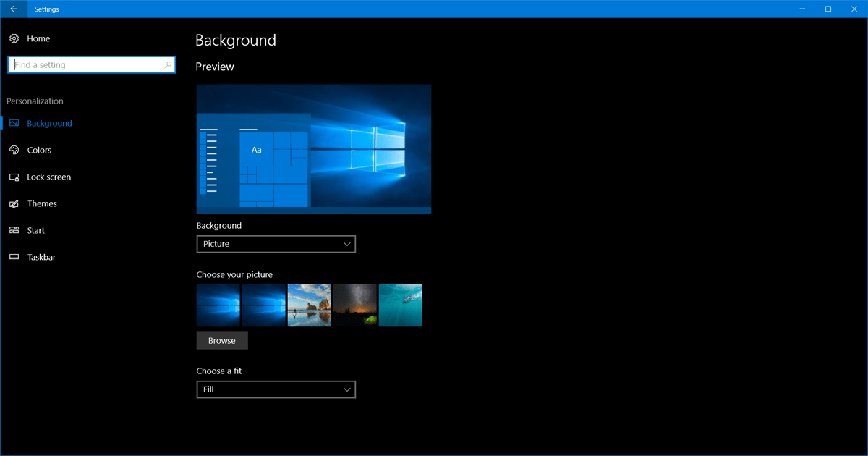Pick the beach rocks wallpaper thumbnail
Screen dimensions: 868x456
point(309,305)
